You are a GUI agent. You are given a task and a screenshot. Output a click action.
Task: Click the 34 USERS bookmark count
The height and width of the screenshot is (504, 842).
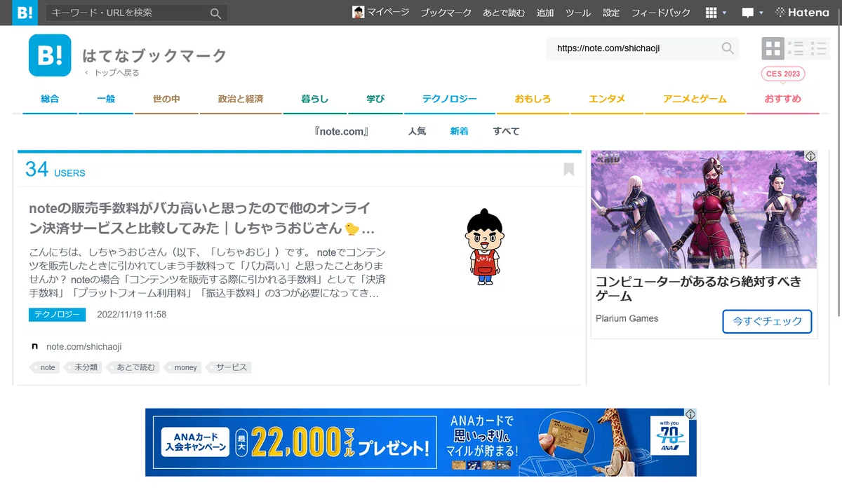55,169
